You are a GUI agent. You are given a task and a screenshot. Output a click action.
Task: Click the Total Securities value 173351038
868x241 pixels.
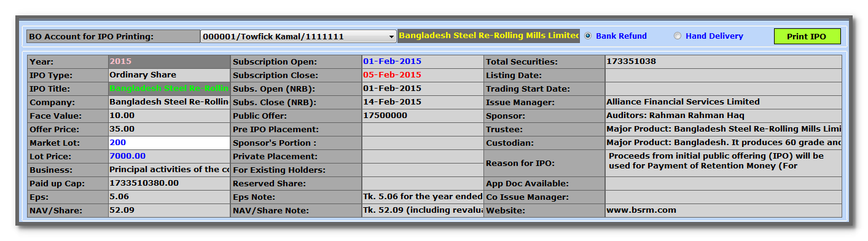pos(723,61)
